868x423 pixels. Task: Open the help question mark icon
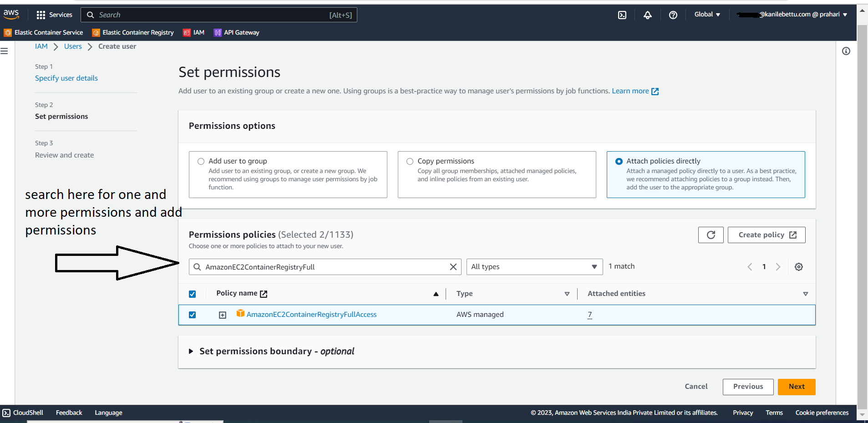673,15
